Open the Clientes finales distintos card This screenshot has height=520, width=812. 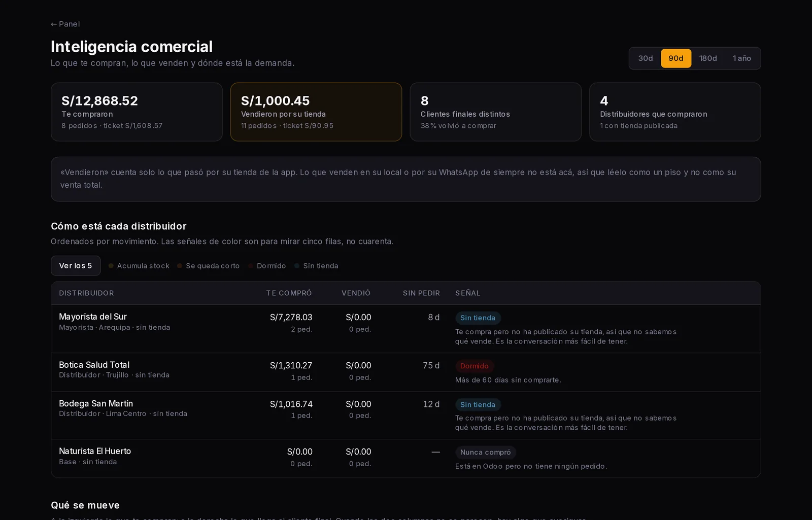496,112
